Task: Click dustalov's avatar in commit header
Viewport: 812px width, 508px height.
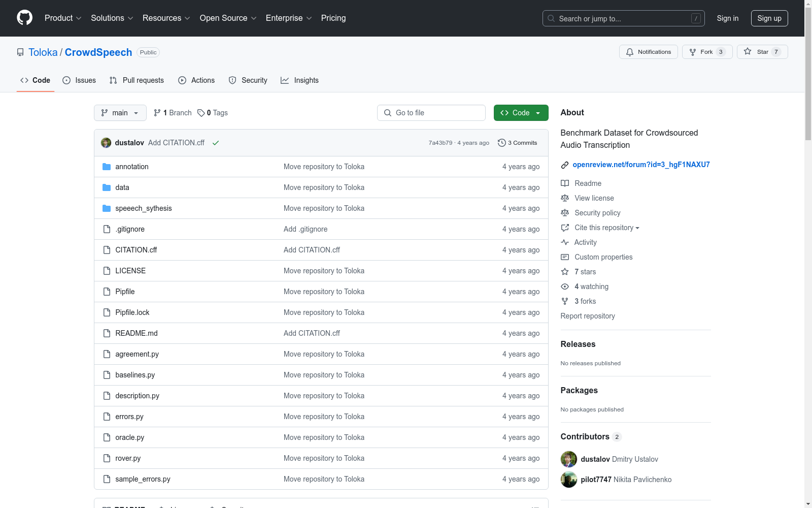Action: point(106,143)
